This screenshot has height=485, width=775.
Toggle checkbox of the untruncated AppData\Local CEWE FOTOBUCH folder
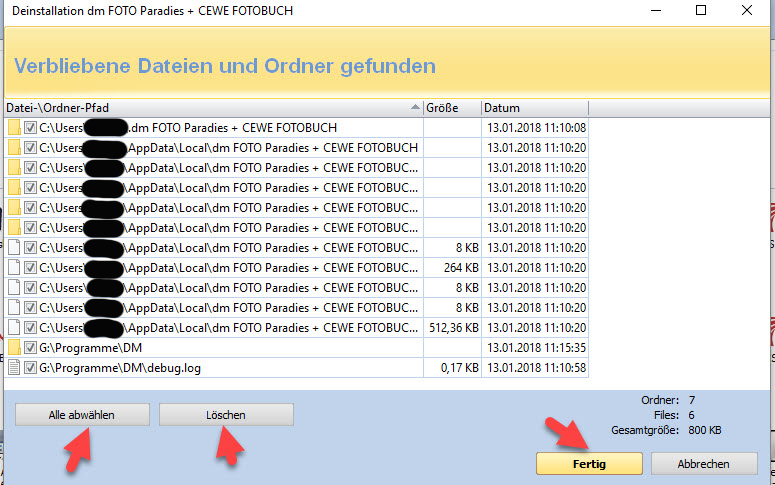coord(30,147)
